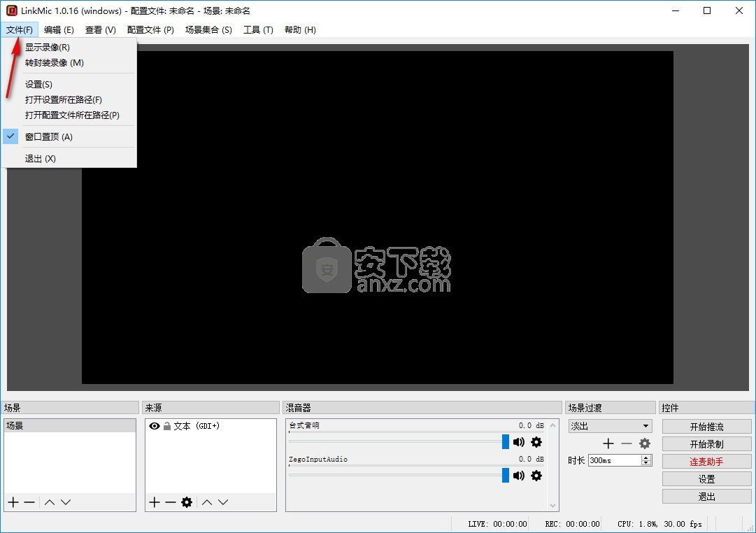
Task: Click the ZegoInputAudio volume slider handle
Action: tap(505, 476)
